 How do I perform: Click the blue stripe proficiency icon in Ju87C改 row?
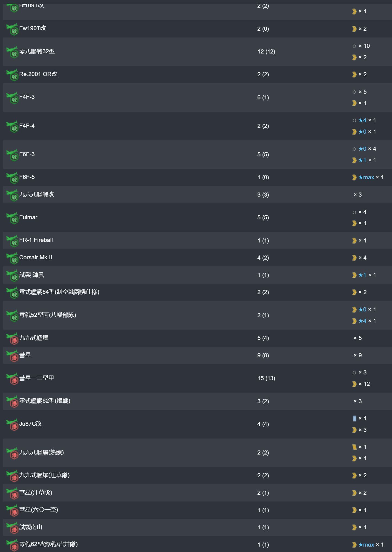[x=354, y=418]
